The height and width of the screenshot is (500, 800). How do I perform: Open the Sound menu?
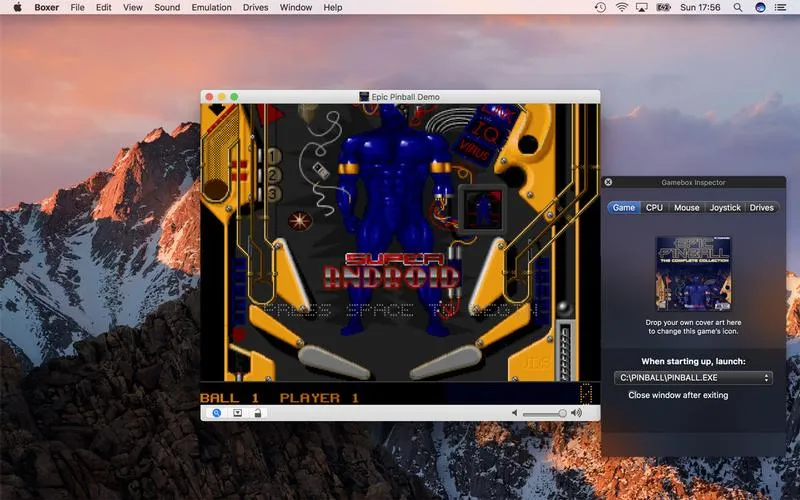point(167,7)
